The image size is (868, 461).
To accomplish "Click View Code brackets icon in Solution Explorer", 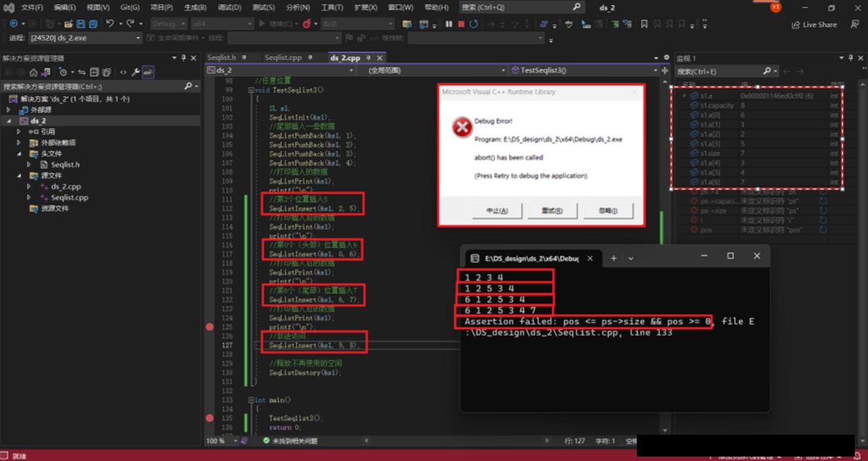I will point(123,72).
